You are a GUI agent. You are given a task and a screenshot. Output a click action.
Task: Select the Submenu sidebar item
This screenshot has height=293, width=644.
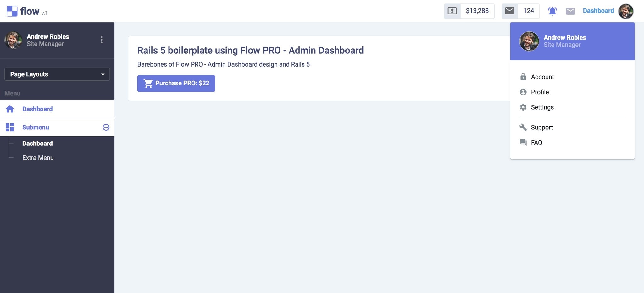(57, 127)
